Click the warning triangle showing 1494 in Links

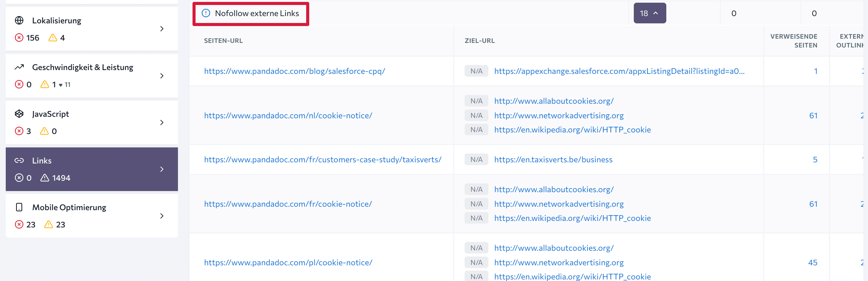point(45,178)
